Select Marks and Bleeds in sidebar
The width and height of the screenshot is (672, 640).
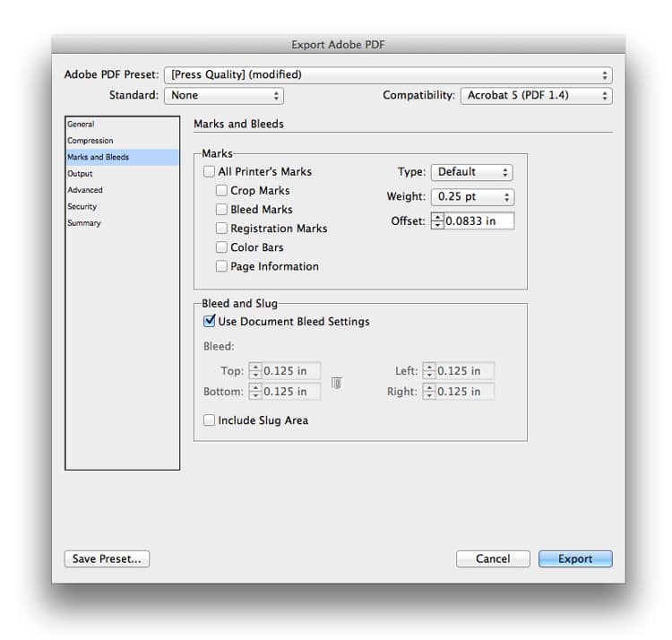point(122,158)
